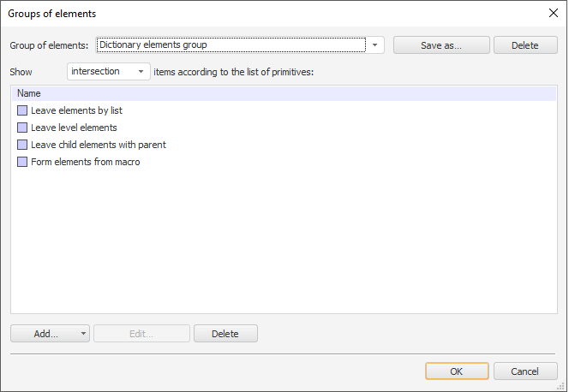This screenshot has width=569, height=392.
Task: Select the "Leave level elements" row text
Action: [74, 128]
